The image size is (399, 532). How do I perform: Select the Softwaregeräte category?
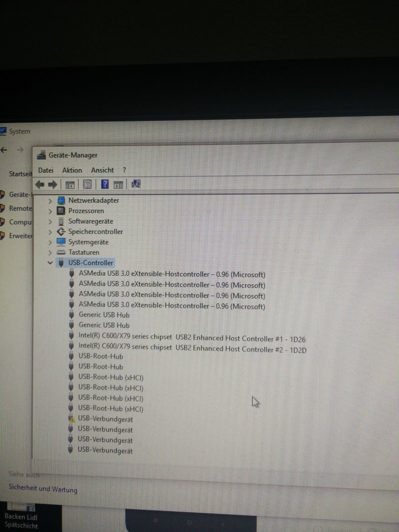point(91,221)
